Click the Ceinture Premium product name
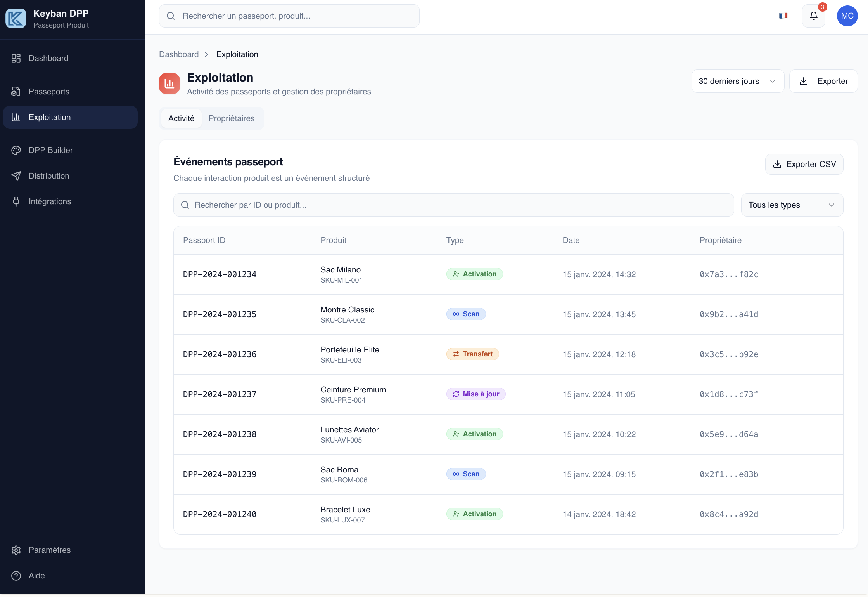The image size is (868, 597). pos(353,390)
